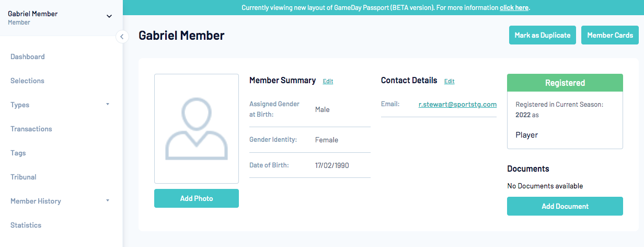
Task: Open the Transactions page
Action: point(31,129)
